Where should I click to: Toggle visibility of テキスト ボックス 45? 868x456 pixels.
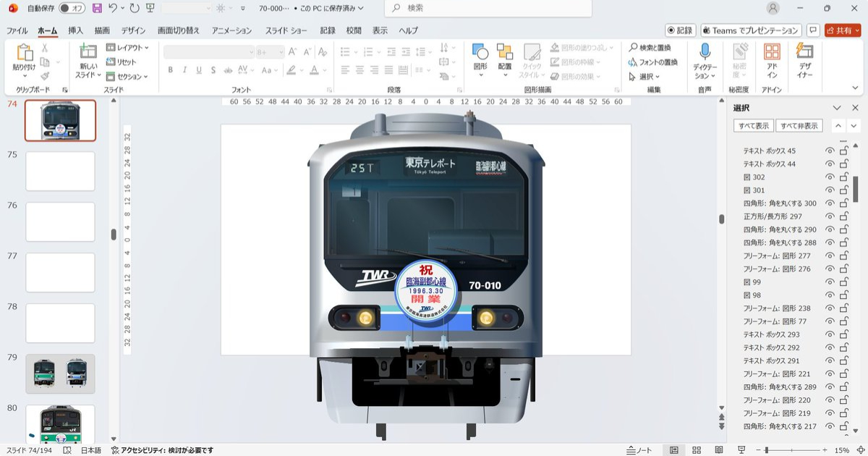(x=829, y=151)
